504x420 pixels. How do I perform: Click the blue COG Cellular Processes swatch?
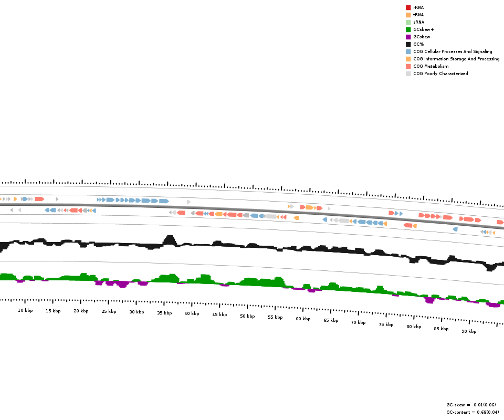click(x=408, y=51)
